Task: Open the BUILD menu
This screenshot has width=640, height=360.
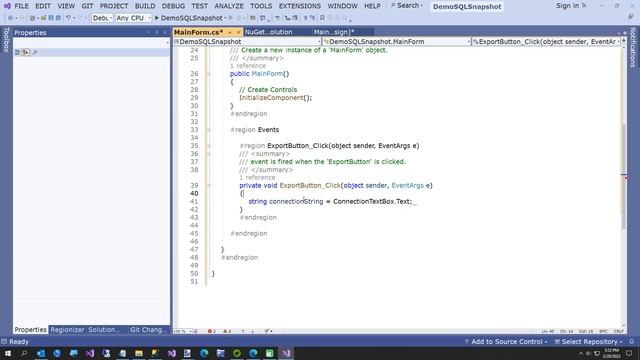Action: (x=145, y=6)
